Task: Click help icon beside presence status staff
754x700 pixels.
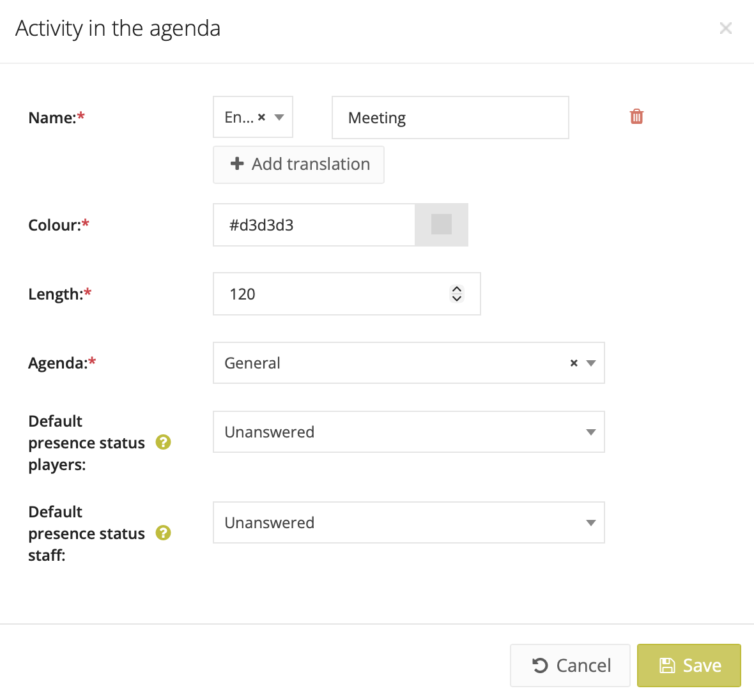Action: click(164, 533)
